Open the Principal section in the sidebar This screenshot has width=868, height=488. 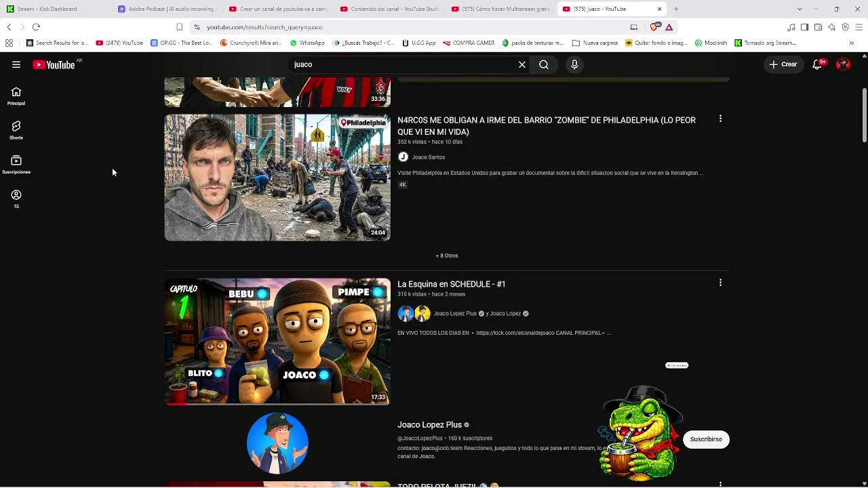[x=16, y=96]
